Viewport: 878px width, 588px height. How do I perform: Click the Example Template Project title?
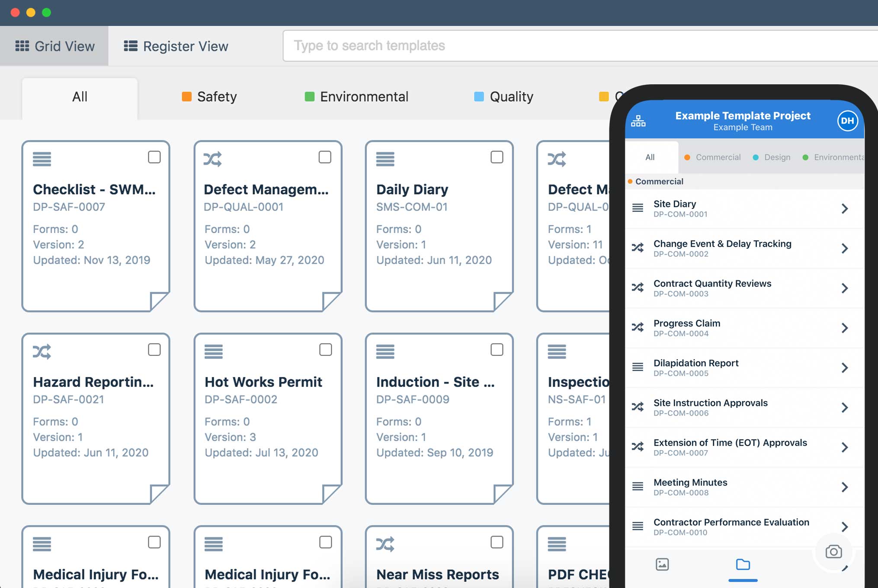(743, 115)
